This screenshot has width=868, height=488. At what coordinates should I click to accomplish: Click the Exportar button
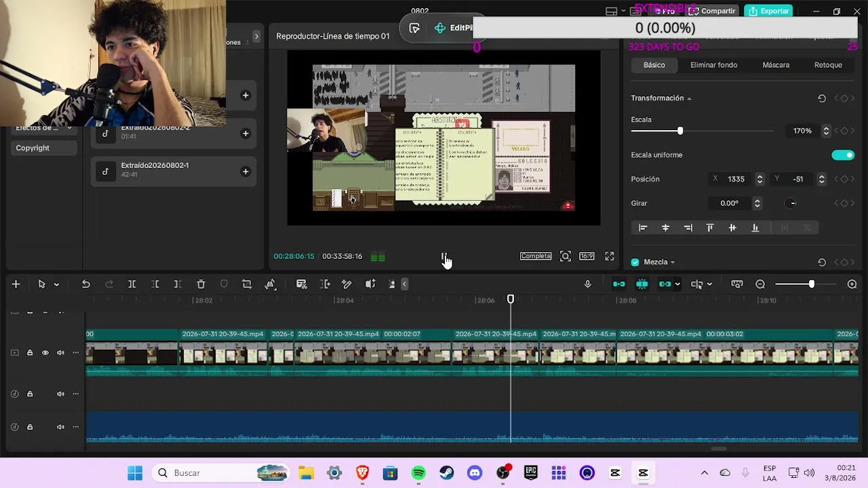[x=769, y=11]
